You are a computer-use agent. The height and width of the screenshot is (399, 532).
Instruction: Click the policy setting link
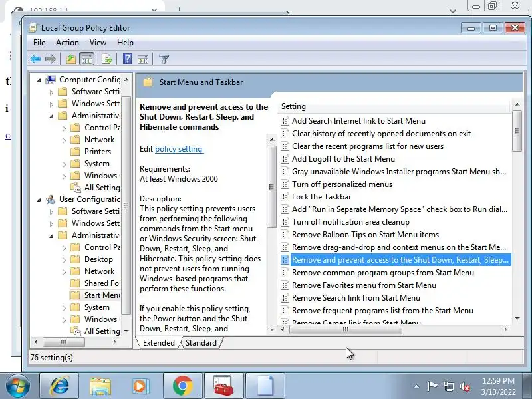coord(178,149)
